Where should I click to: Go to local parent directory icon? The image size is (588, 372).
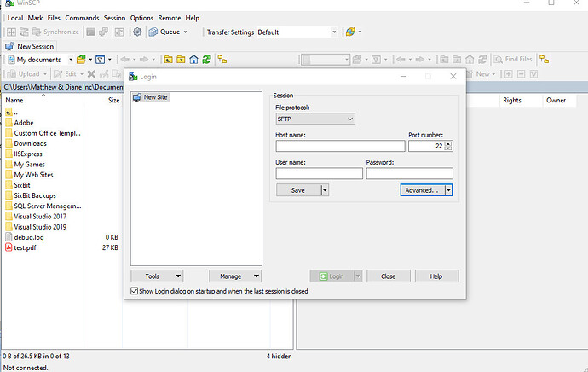pos(169,60)
